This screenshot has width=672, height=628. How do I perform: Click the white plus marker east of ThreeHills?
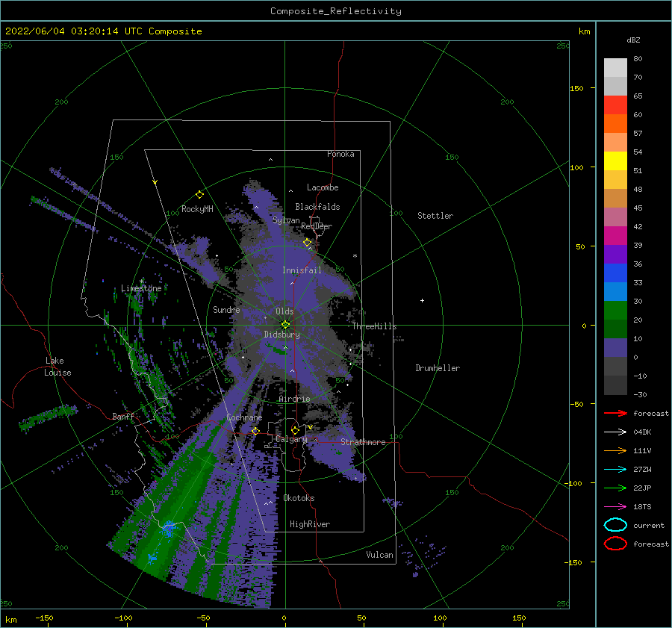click(x=422, y=300)
